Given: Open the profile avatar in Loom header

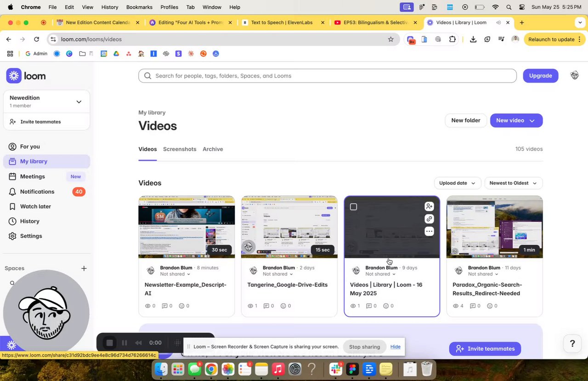Looking at the screenshot, I should pyautogui.click(x=574, y=76).
